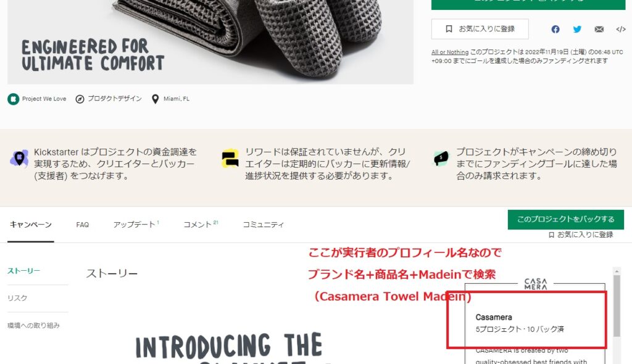Viewport: 632px width, 364px height.
Task: Share project on Facebook icon
Action: coord(555,29)
